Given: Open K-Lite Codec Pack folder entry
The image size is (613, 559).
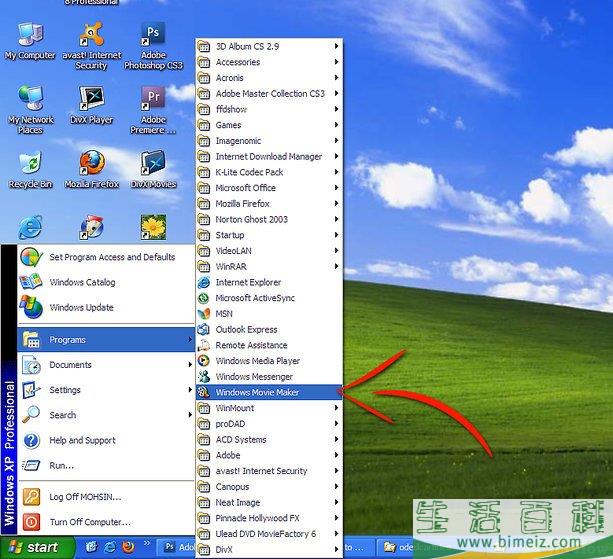Looking at the screenshot, I should point(269,172).
